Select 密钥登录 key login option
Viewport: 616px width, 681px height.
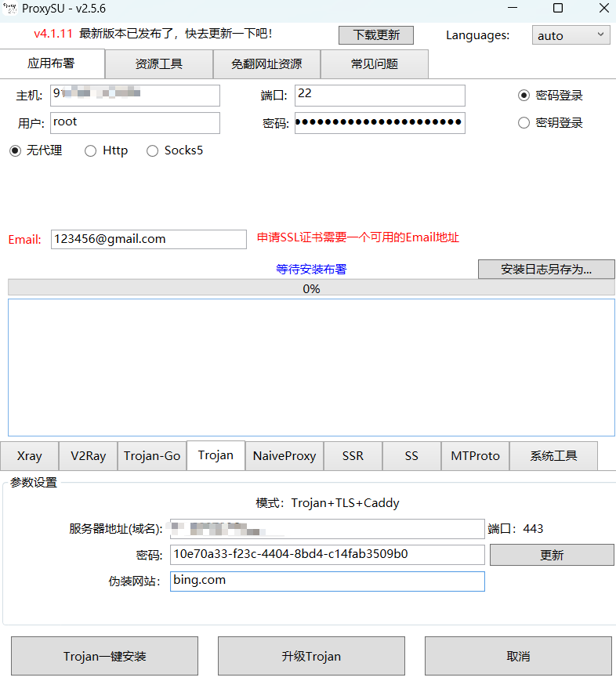[x=524, y=123]
